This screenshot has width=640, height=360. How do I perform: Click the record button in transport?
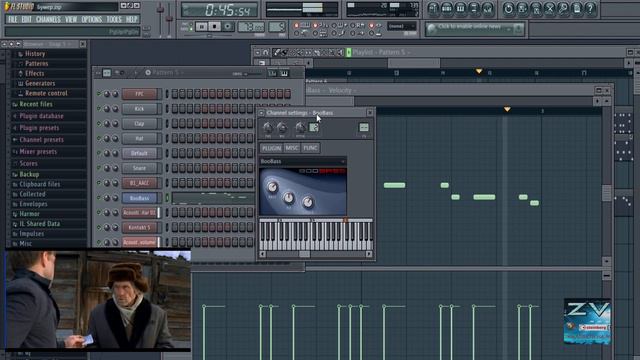coord(228,27)
